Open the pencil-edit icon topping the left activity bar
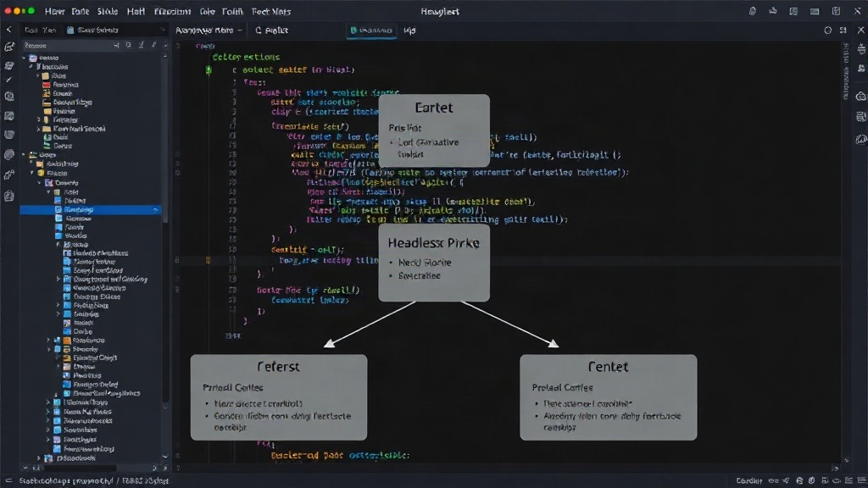868x488 pixels. click(9, 47)
